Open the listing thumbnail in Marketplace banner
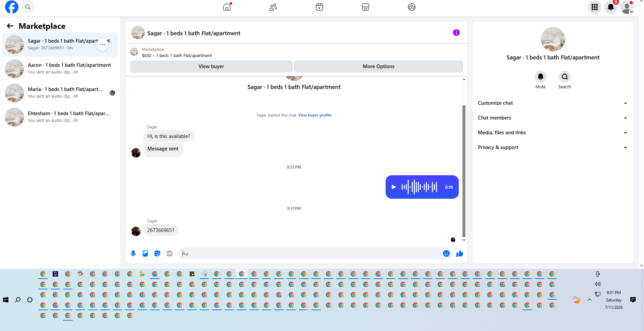644x331 pixels. (x=134, y=52)
